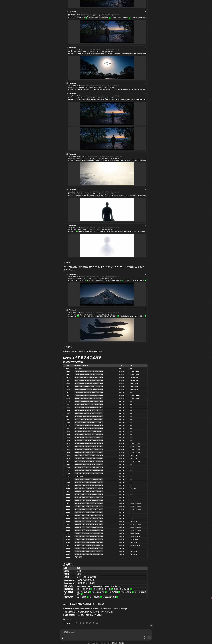Click the read aloud speaker icon
The height and width of the screenshot is (644, 212).
[76, 623]
